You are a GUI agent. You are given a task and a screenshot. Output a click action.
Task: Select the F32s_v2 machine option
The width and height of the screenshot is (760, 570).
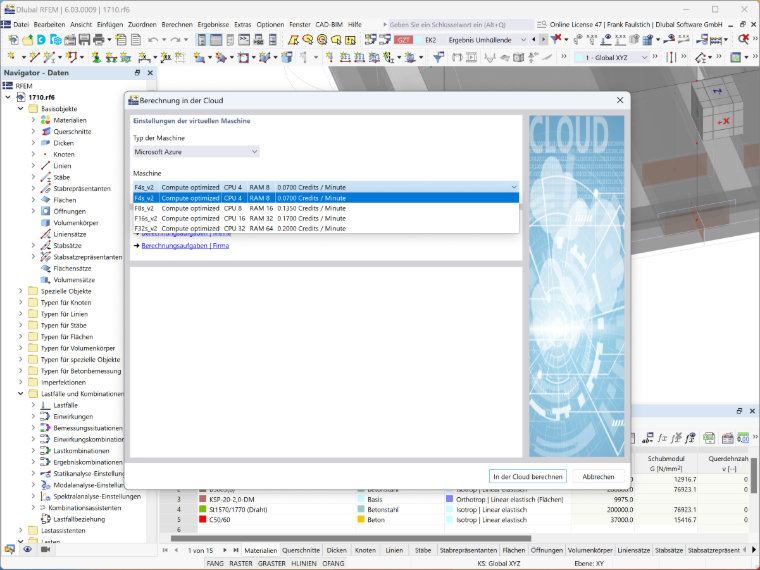click(326, 228)
